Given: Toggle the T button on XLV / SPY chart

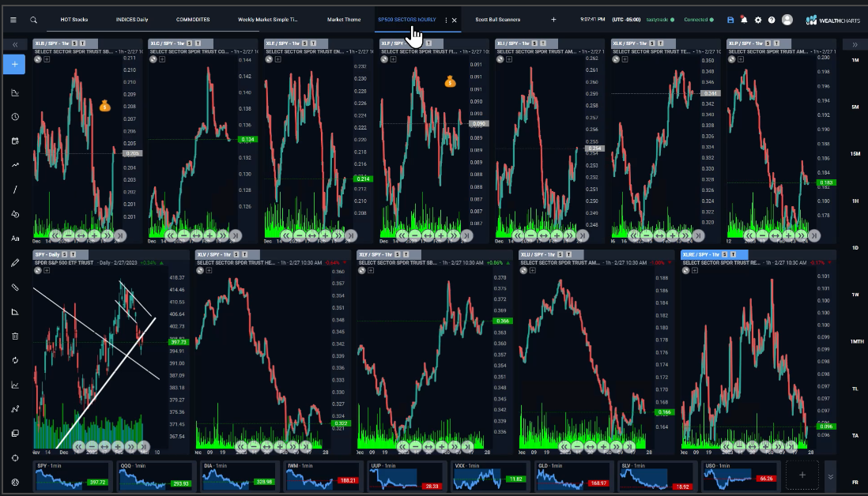Looking at the screenshot, I should point(245,254).
